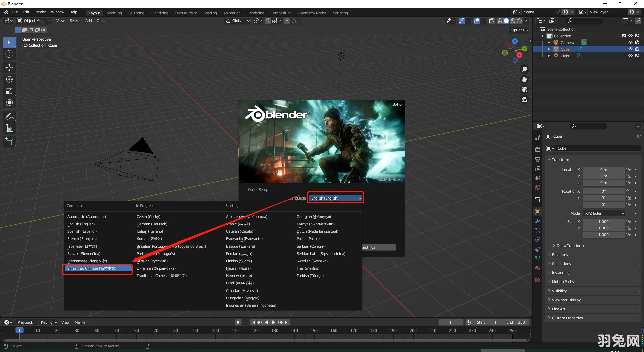The width and height of the screenshot is (644, 352).
Task: Click the Scale X value field
Action: (603, 222)
